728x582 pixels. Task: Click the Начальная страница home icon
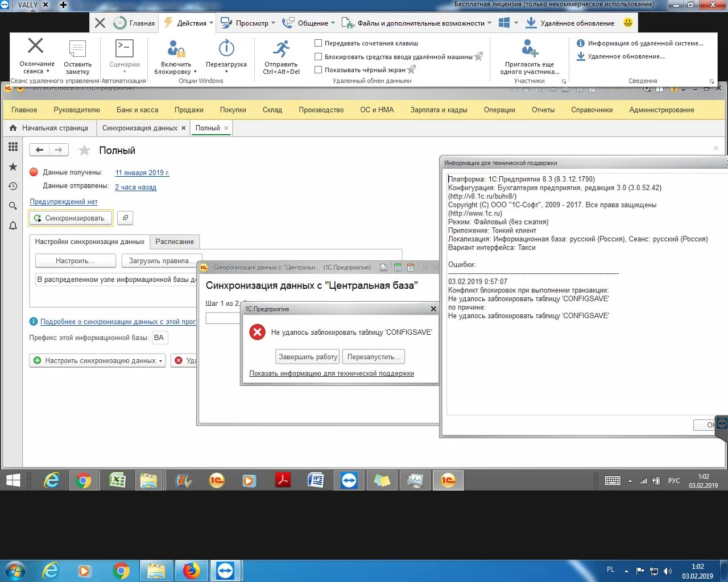click(x=13, y=128)
